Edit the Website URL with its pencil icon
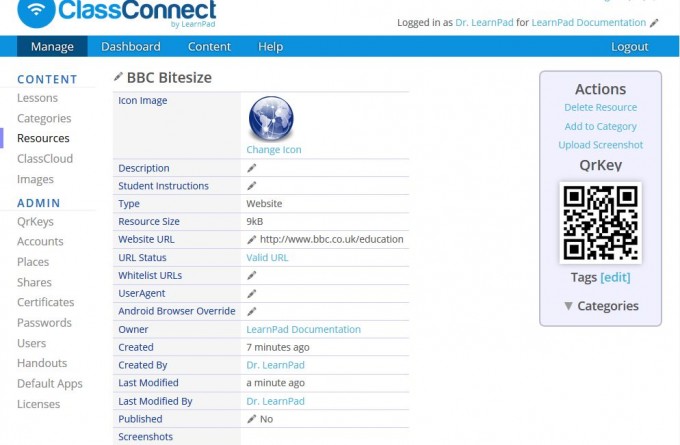Image resolution: width=680 pixels, height=445 pixels. coord(252,239)
